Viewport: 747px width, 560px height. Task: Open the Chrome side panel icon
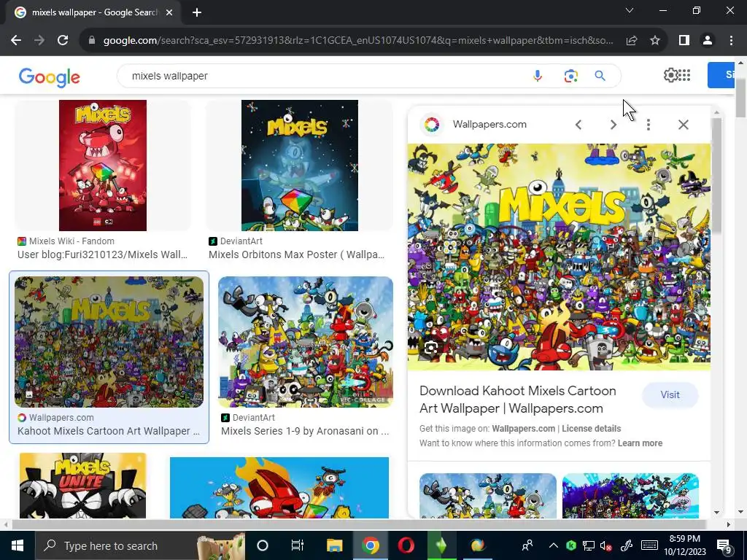tap(684, 41)
